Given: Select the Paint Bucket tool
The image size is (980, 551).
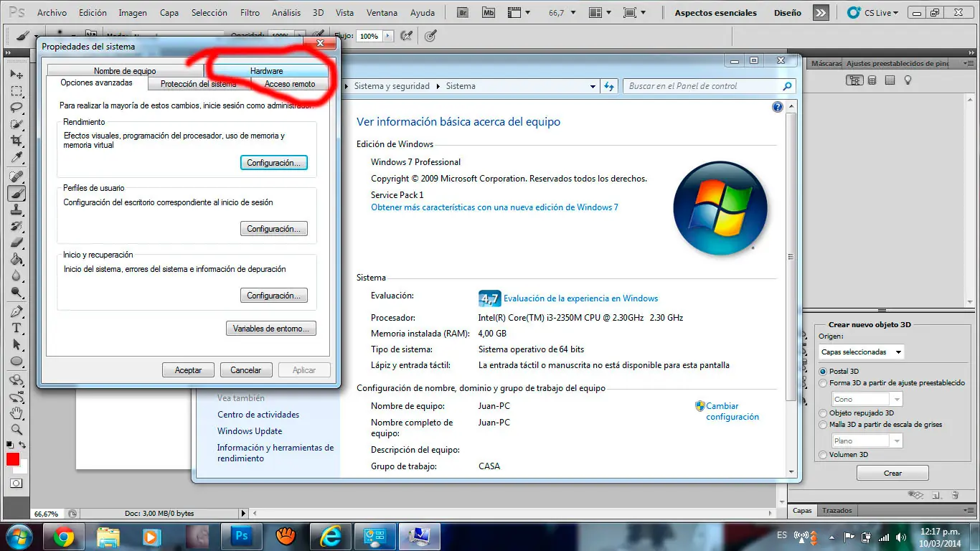Looking at the screenshot, I should [x=17, y=260].
